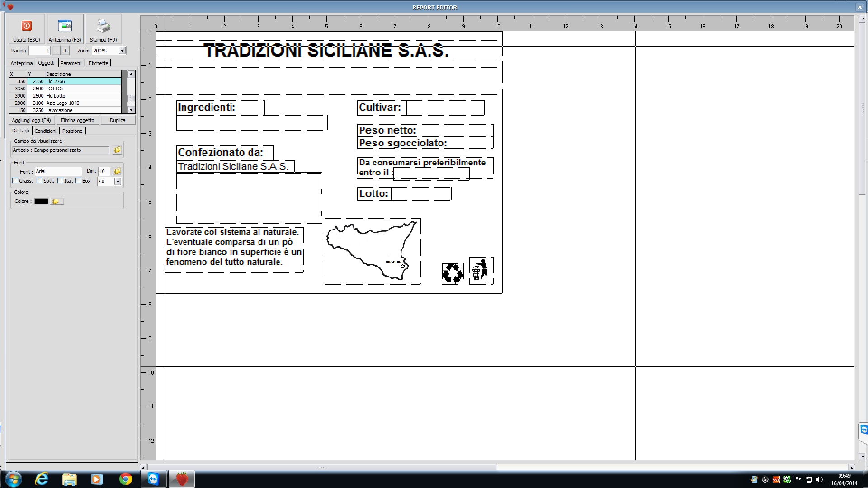868x488 pixels.
Task: Open the Dettagli tab
Action: coord(20,131)
